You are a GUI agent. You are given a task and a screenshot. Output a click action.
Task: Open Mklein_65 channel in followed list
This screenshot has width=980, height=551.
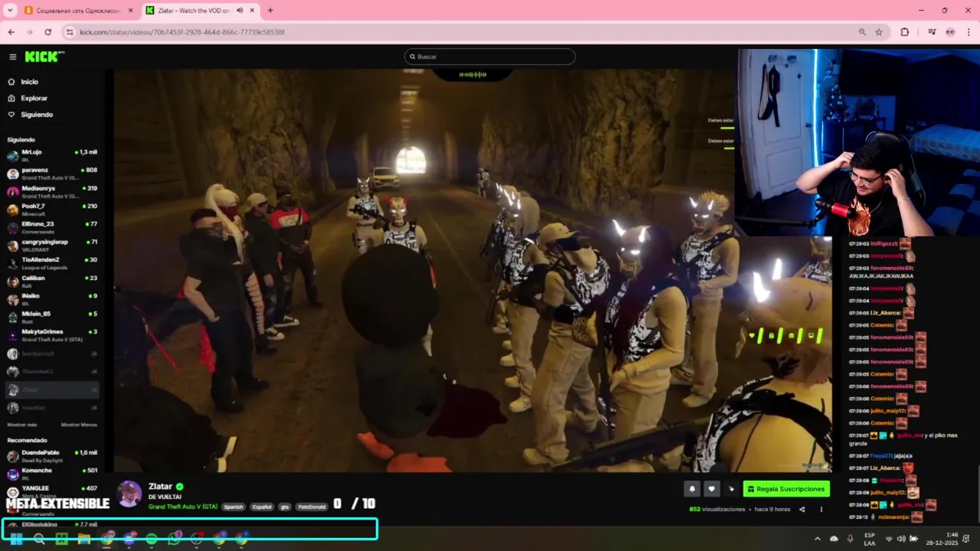52,316
